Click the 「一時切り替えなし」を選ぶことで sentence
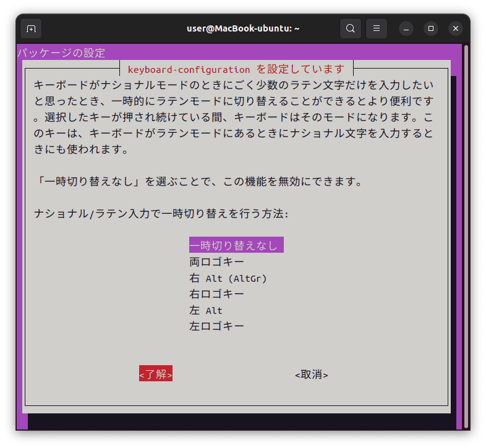The height and width of the screenshot is (448, 486). [x=198, y=181]
